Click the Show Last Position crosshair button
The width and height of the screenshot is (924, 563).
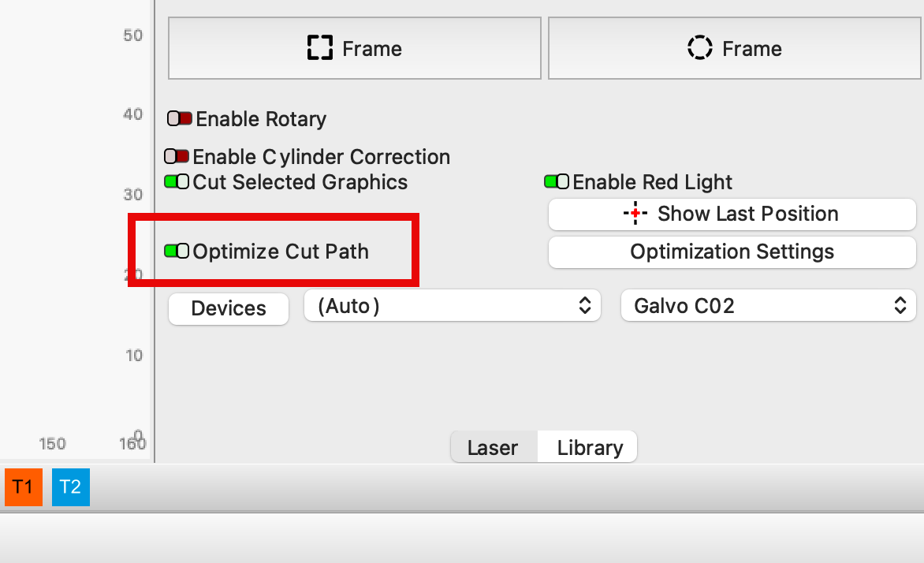(x=732, y=214)
